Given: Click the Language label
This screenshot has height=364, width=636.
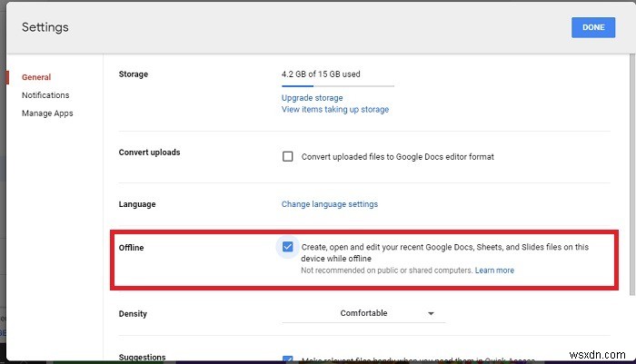Looking at the screenshot, I should [137, 204].
